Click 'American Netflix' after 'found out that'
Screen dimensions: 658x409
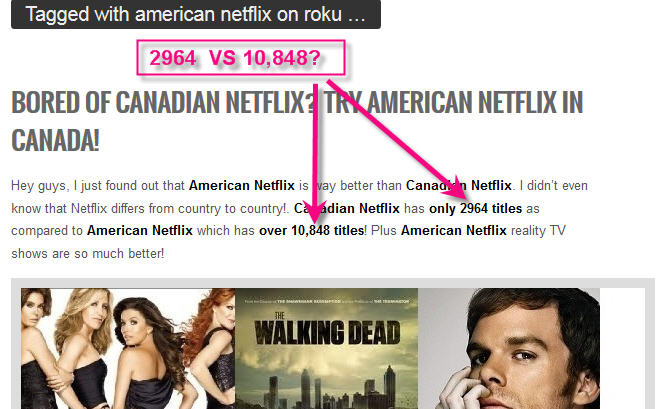(242, 185)
